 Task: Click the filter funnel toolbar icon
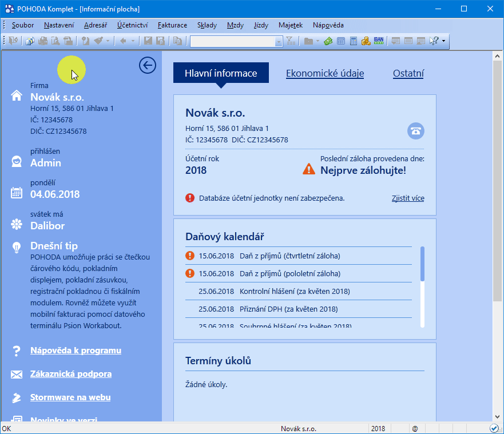pos(291,41)
